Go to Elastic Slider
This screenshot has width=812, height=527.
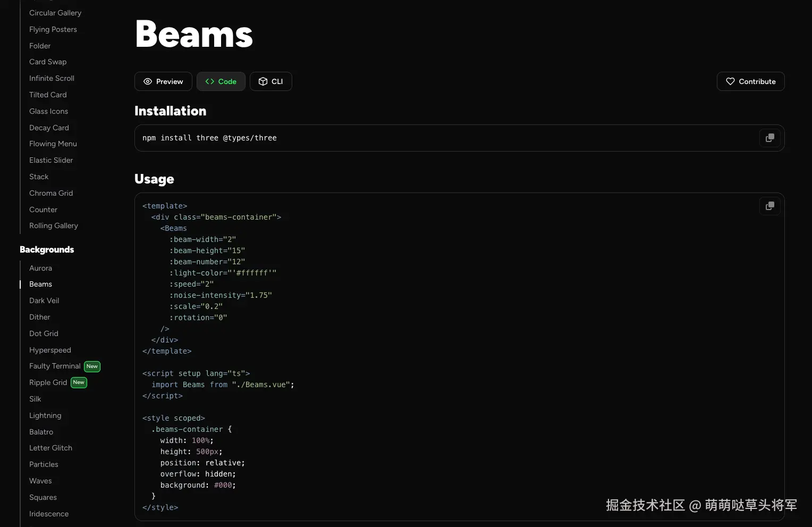[x=51, y=160]
